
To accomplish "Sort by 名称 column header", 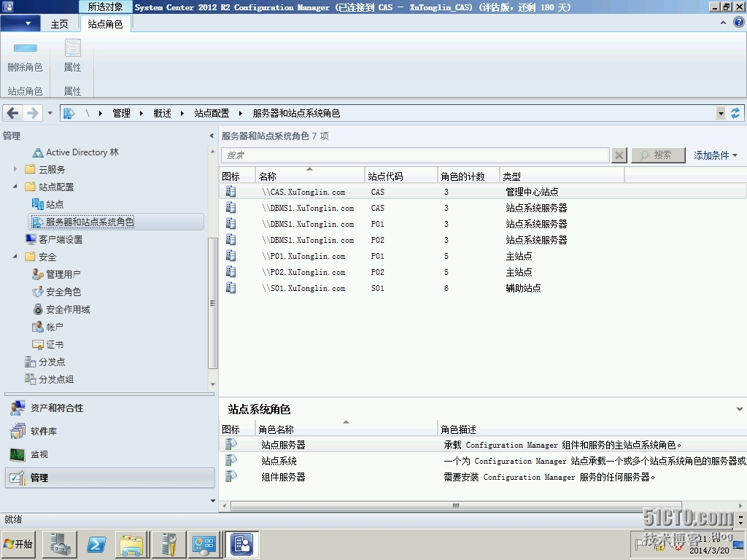I will pos(309,176).
